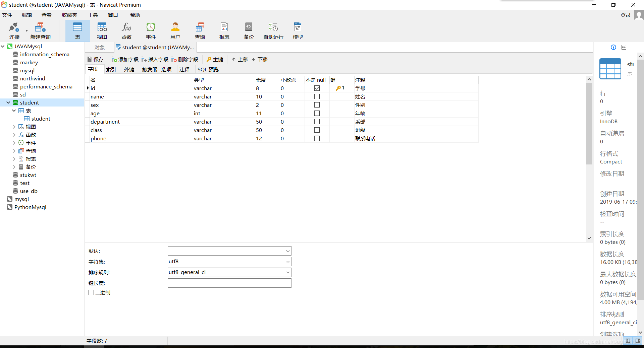Open the Query (查询) toolbar icon

coord(200,31)
